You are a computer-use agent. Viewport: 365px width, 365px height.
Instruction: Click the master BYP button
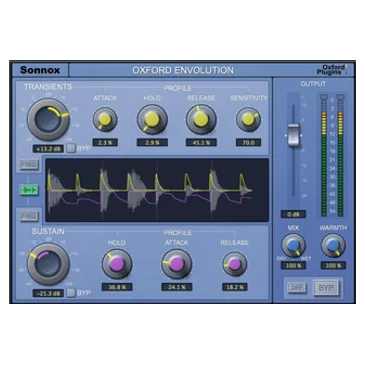point(326,288)
